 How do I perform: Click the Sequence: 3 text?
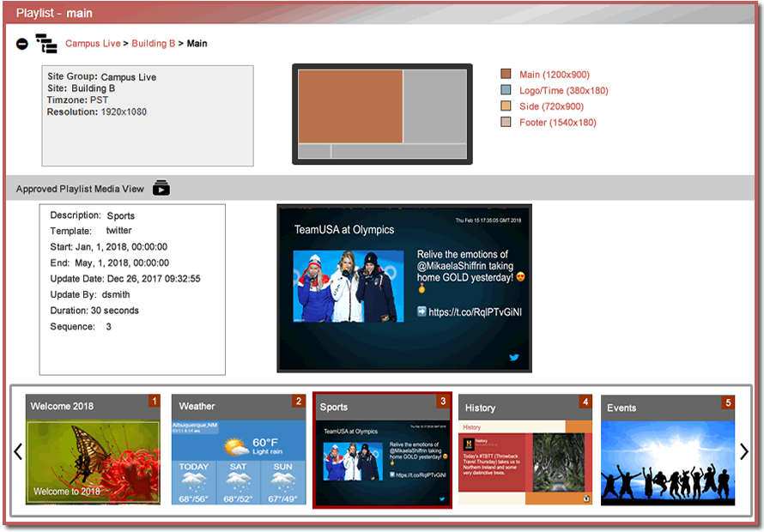click(81, 326)
